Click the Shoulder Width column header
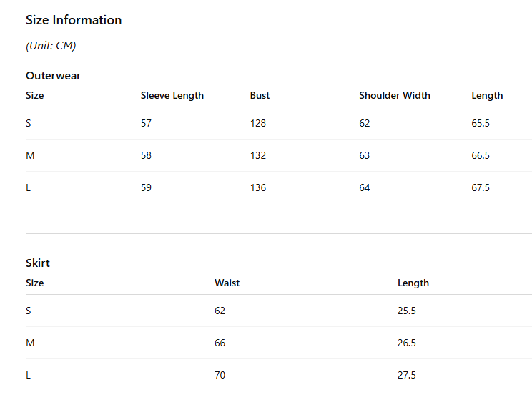Viewport: 532px width, 400px height. point(395,95)
